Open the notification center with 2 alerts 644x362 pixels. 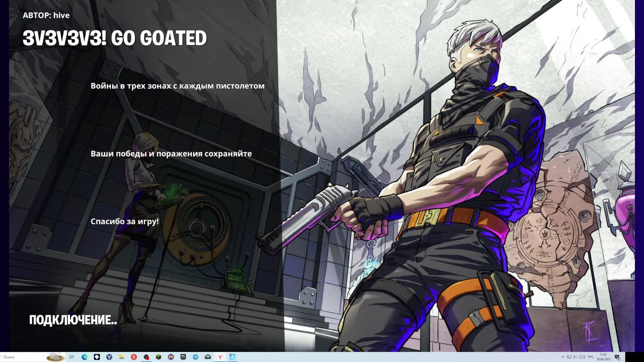coord(617,357)
